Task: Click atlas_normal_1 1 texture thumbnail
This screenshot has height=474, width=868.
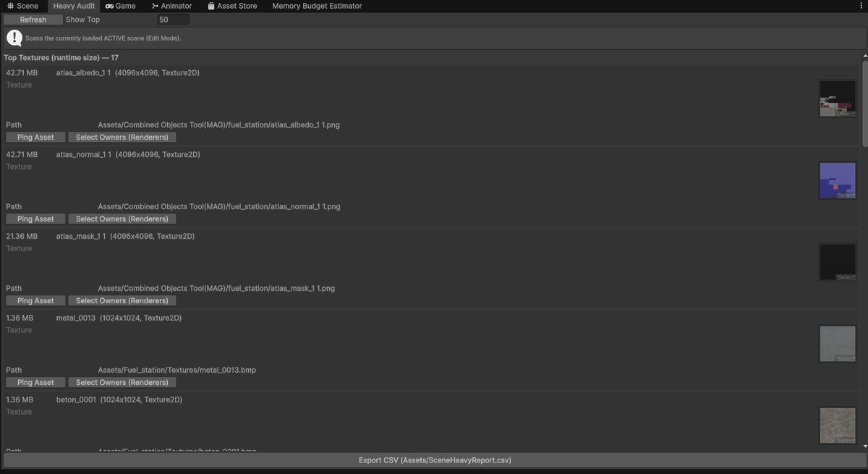Action: [838, 180]
